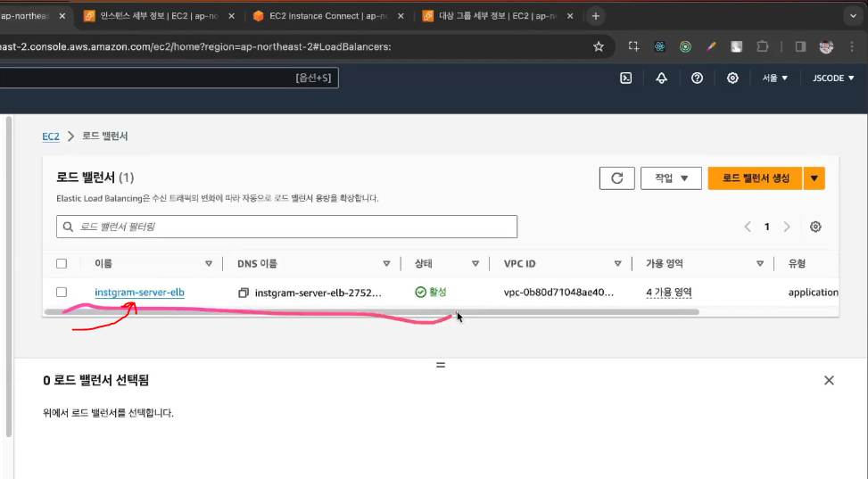Viewport: 868px width, 479px height.
Task: Click the application type cell
Action: click(x=814, y=293)
